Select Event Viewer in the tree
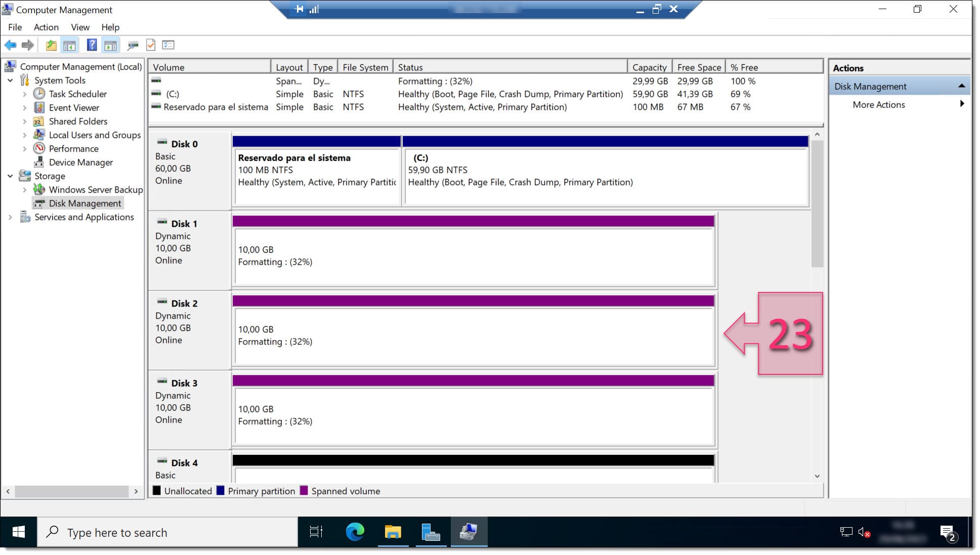 [x=74, y=108]
